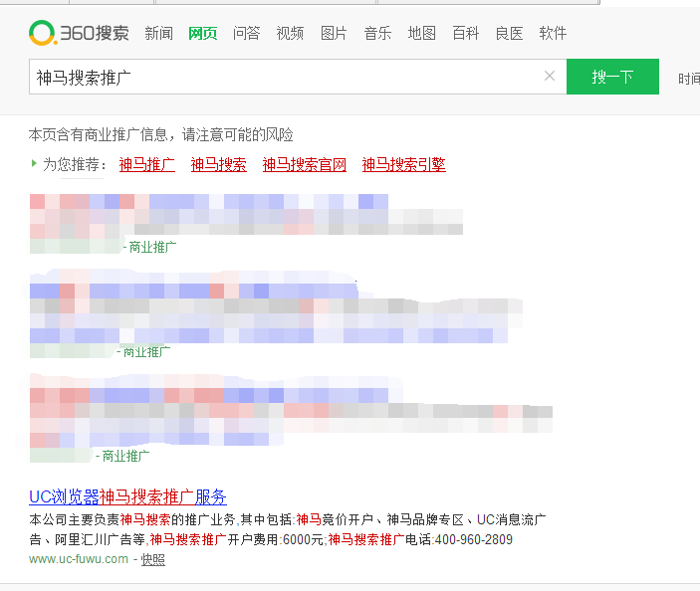
Task: Open the 良医 tab
Action: (x=509, y=34)
